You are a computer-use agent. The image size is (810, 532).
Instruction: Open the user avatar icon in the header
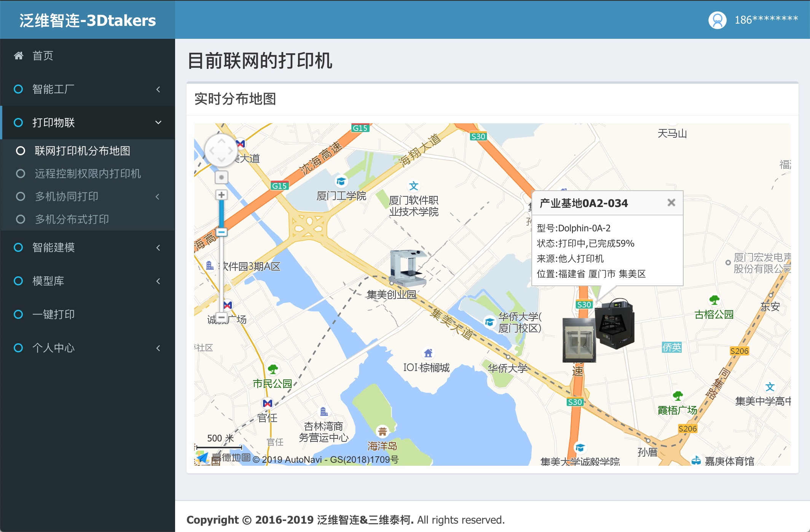coord(717,20)
